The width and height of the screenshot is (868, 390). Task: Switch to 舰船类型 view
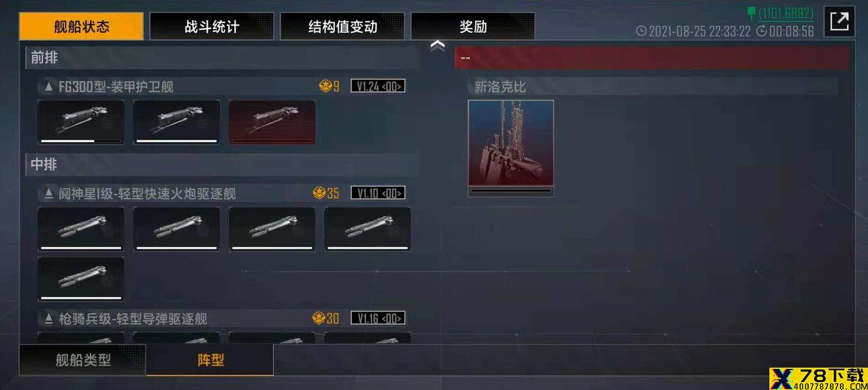point(83,360)
